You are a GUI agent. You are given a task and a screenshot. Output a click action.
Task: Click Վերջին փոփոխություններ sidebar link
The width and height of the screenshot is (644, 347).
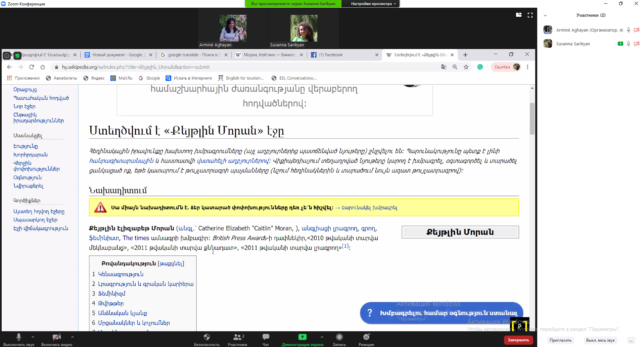36,166
